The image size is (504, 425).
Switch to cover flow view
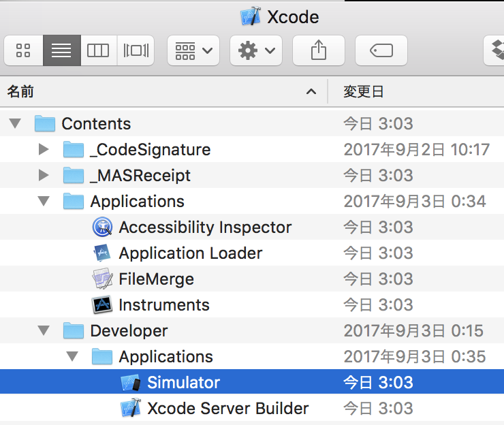point(136,50)
